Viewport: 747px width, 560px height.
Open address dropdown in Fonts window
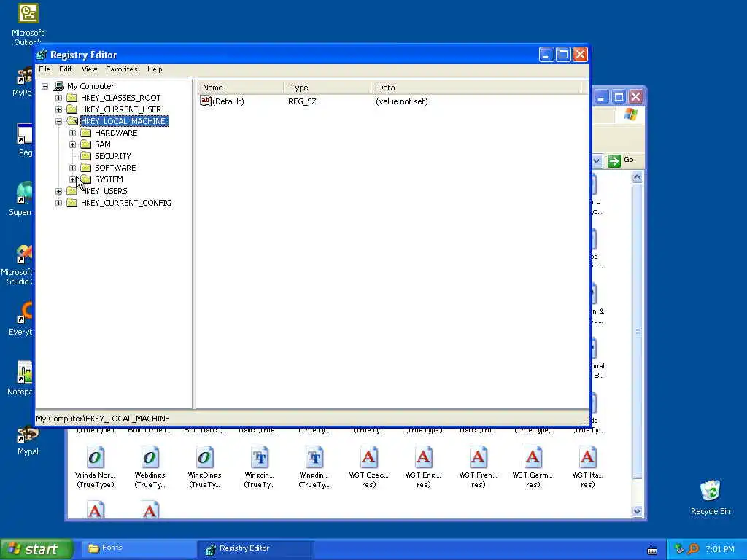click(597, 160)
